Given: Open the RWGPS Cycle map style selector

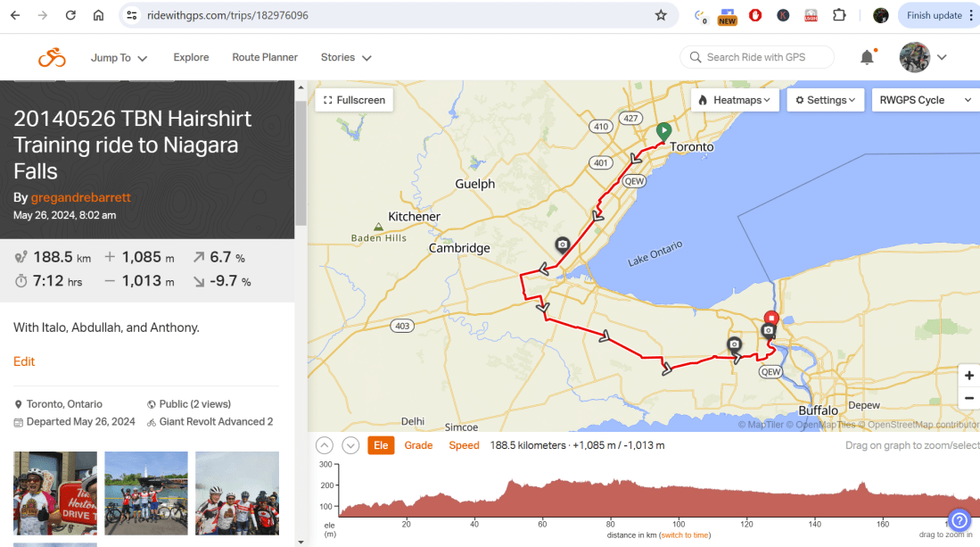Looking at the screenshot, I should click(x=925, y=100).
